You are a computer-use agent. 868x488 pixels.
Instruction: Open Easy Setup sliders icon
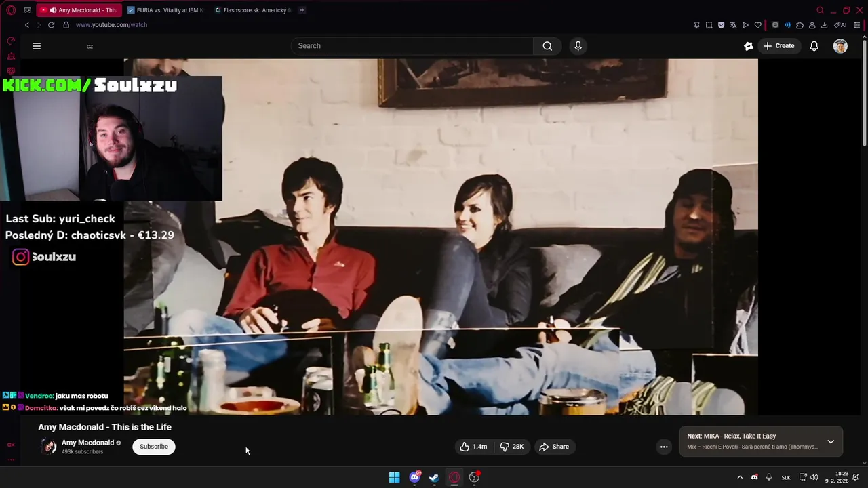tap(856, 25)
